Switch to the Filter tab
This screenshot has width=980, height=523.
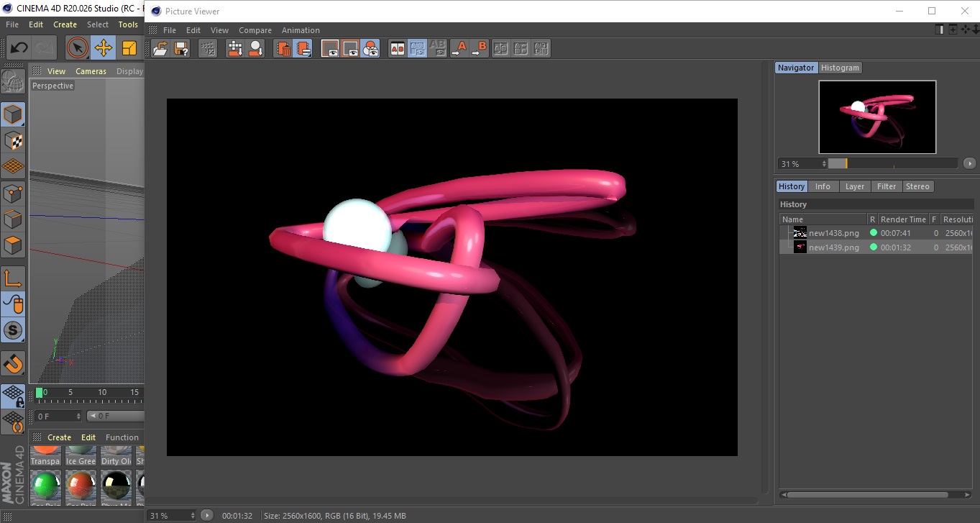point(887,186)
